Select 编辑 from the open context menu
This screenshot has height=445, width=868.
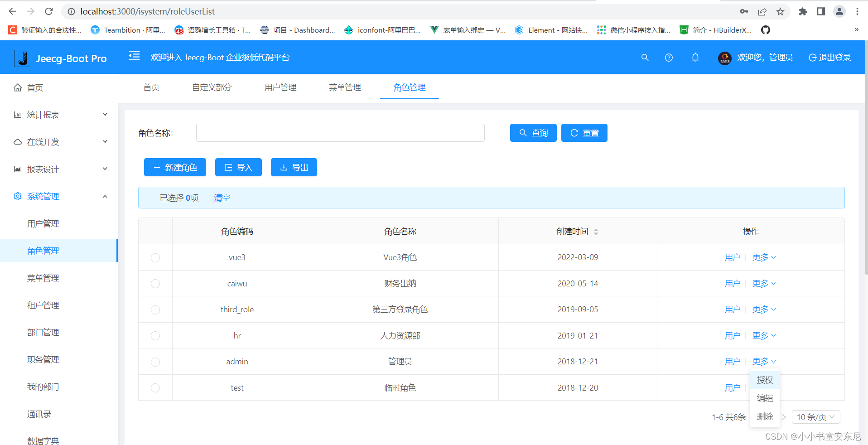tap(765, 398)
